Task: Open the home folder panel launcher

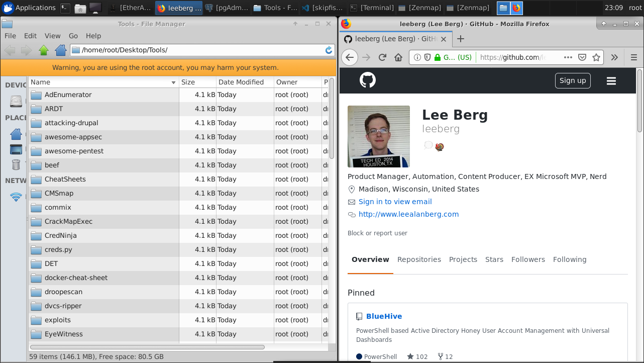Action: (x=80, y=8)
